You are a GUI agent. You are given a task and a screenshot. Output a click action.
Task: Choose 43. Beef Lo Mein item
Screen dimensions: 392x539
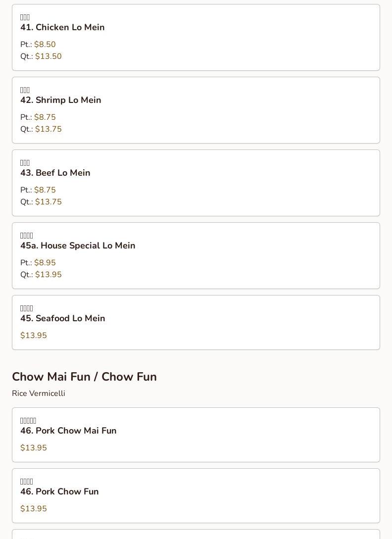[196, 183]
